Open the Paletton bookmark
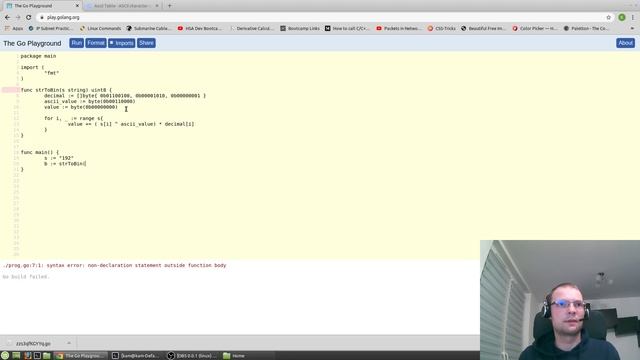Image resolution: width=640 pixels, height=360 pixels. (586, 29)
